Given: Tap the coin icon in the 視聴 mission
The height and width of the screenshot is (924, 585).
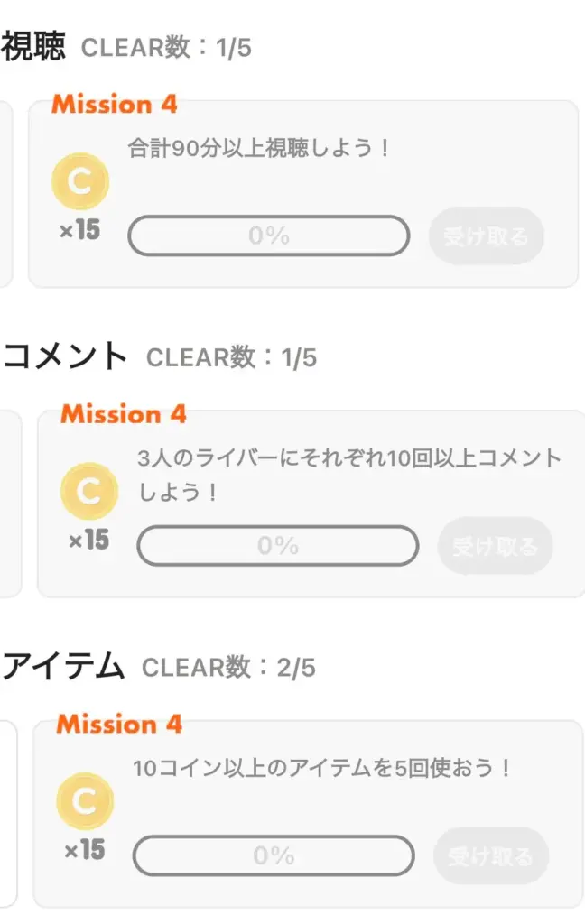Looking at the screenshot, I should [80, 182].
